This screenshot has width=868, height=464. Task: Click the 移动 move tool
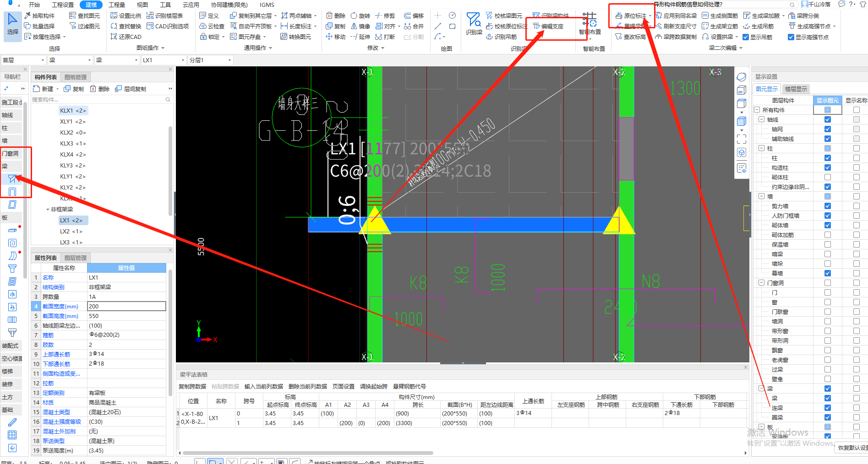coord(335,37)
